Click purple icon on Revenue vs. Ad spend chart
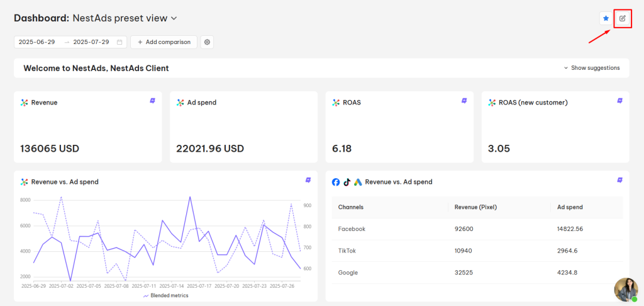This screenshot has height=306, width=644. coord(308,180)
